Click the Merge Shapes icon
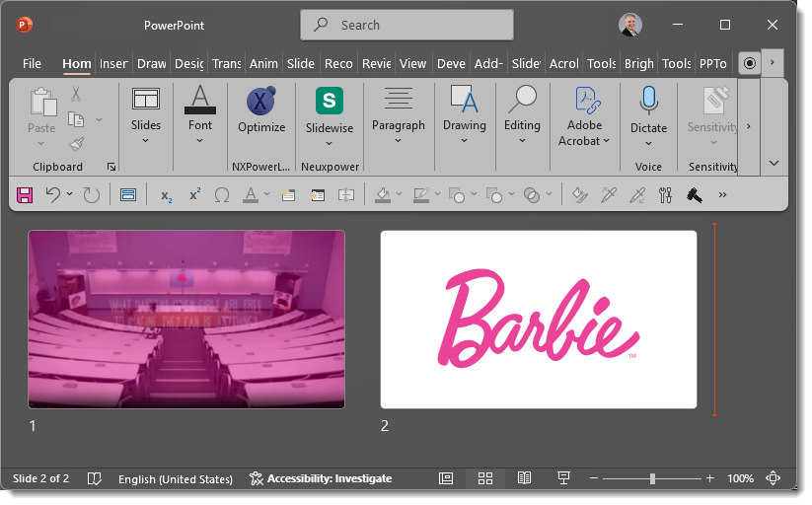Screen dimensions: 812x505 [x=532, y=195]
